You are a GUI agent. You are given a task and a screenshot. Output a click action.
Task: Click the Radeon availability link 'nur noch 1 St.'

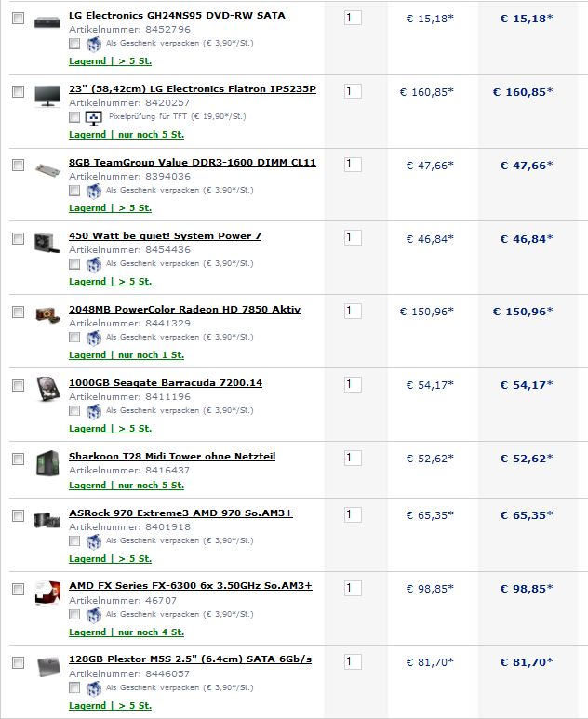click(151, 355)
